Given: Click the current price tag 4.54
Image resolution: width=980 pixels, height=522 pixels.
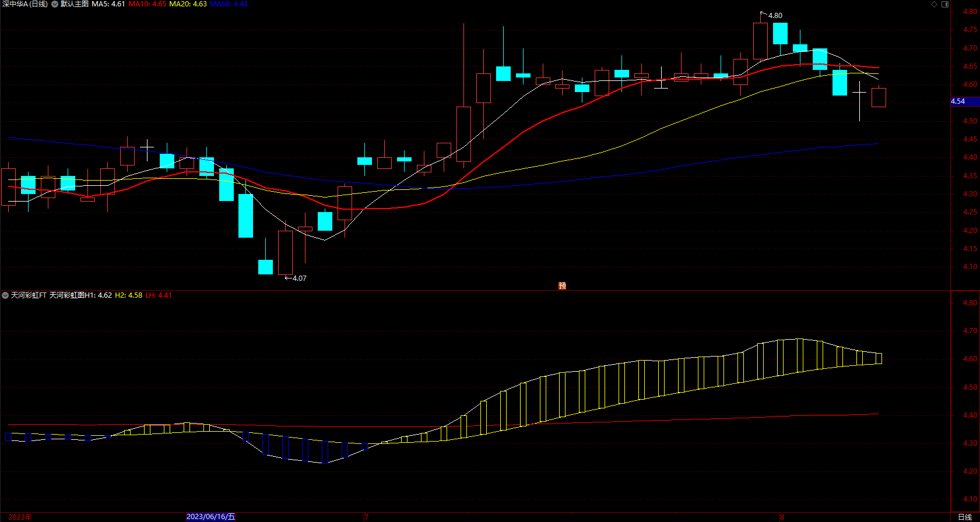Looking at the screenshot, I should click(x=965, y=101).
